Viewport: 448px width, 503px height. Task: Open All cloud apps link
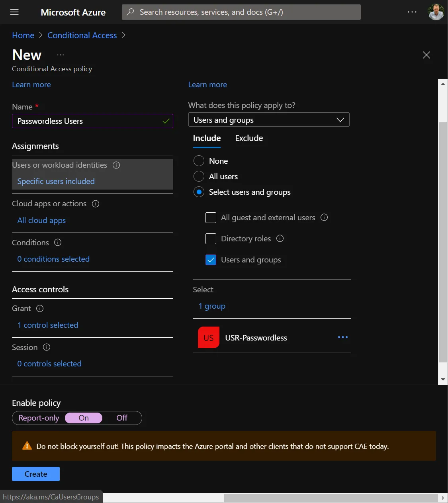(x=41, y=220)
